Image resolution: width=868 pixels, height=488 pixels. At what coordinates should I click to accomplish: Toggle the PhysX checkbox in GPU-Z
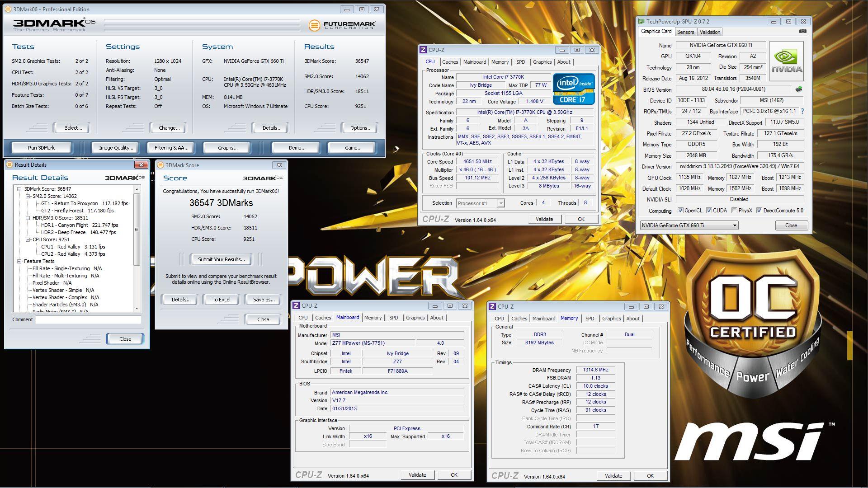[x=735, y=211]
